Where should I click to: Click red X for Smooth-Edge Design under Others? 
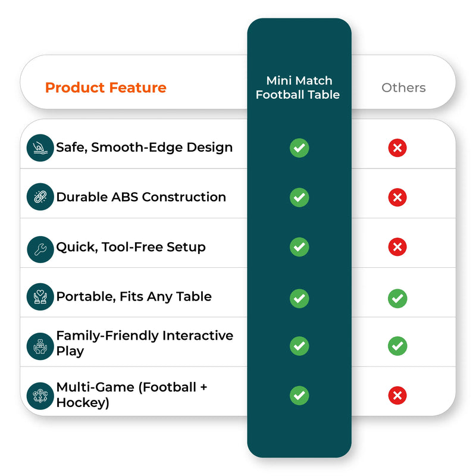click(397, 148)
